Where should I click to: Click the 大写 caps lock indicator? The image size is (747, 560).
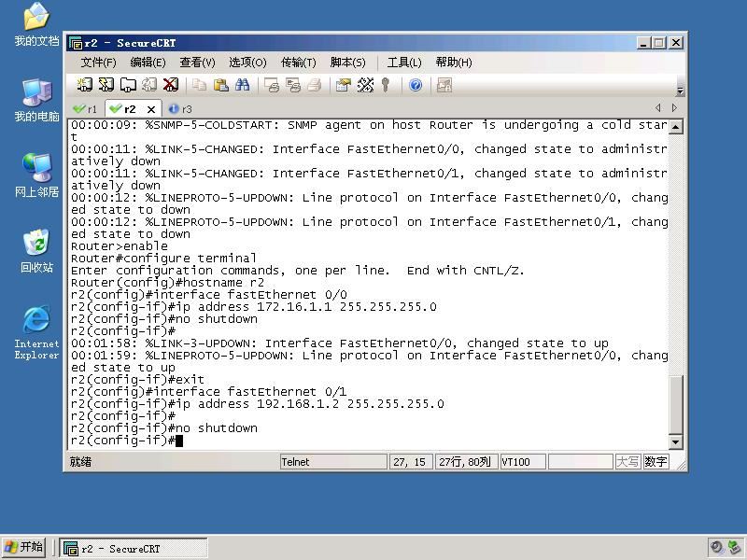coord(627,461)
